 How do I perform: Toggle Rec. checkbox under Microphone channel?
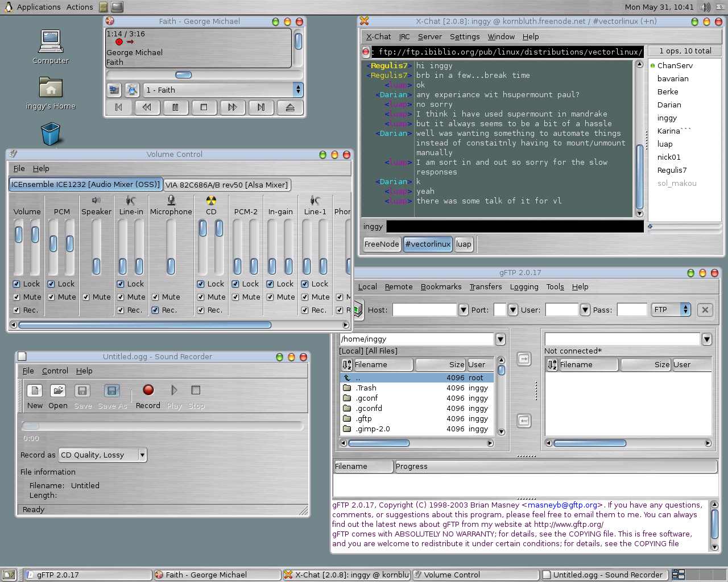coord(155,310)
